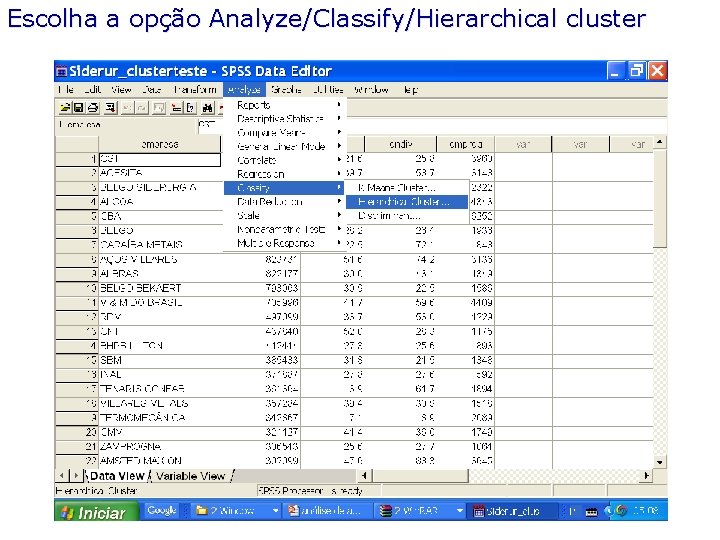This screenshot has width=720, height=540.
Task: Open the Siderur_clus taskbar button
Action: coord(512,511)
